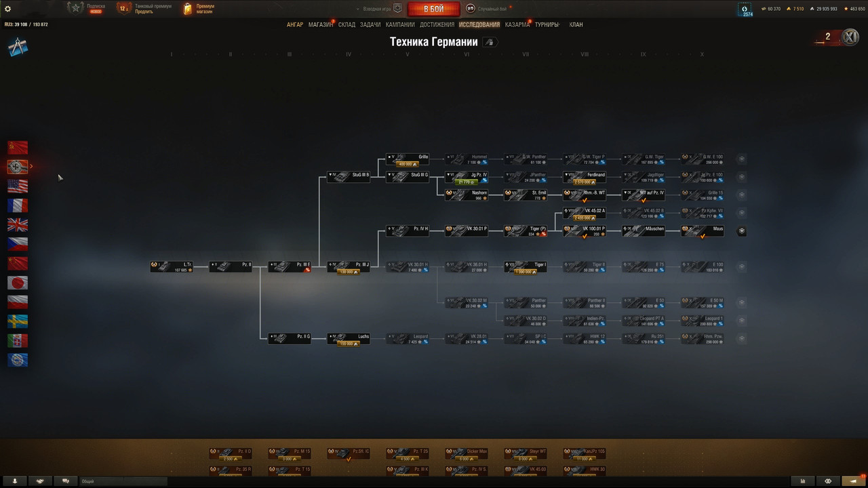The width and height of the screenshot is (868, 488).
Task: Select the France nation flag
Action: tap(18, 205)
